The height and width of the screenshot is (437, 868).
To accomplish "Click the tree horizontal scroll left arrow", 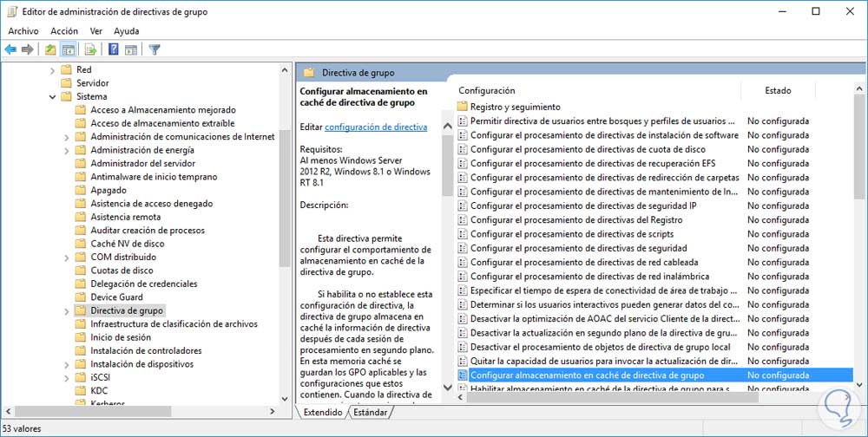I will (x=9, y=412).
